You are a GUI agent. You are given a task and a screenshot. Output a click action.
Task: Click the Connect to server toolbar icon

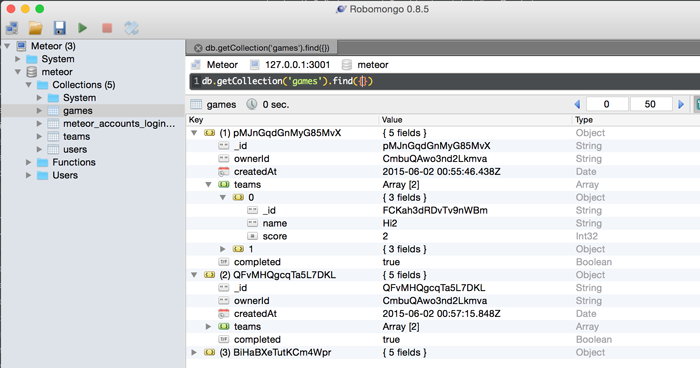(12, 28)
